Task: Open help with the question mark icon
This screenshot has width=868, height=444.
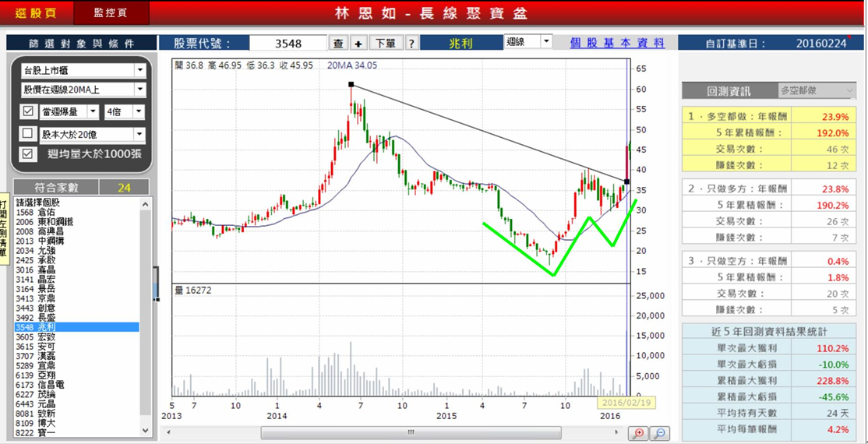Action: (x=411, y=44)
